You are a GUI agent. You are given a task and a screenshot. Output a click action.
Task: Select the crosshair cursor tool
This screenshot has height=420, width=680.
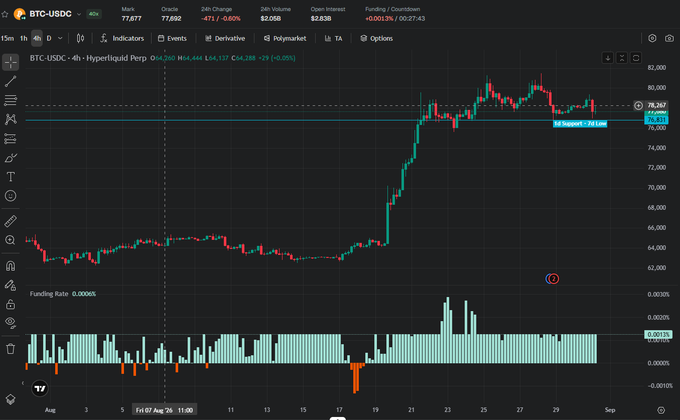point(10,62)
